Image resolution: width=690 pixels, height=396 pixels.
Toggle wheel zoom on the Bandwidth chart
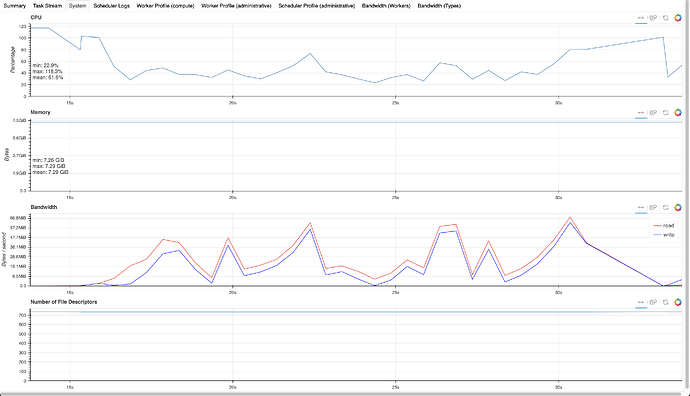pyautogui.click(x=653, y=208)
